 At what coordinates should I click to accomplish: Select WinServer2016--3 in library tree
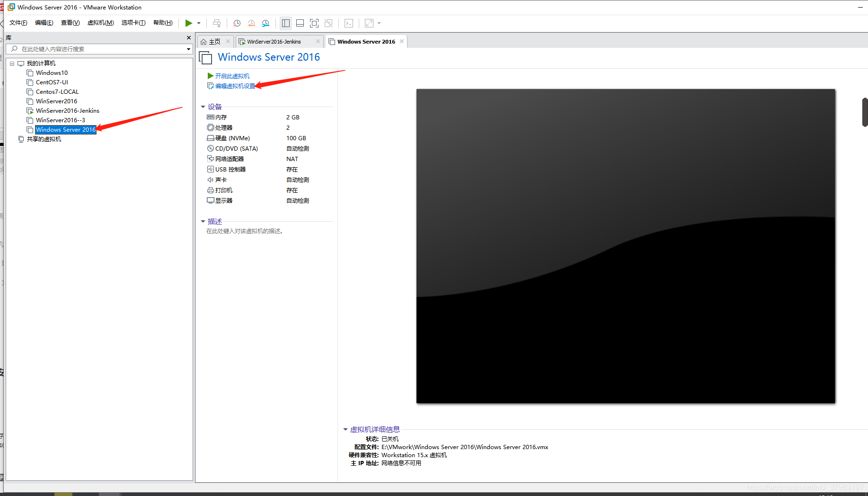tap(61, 120)
